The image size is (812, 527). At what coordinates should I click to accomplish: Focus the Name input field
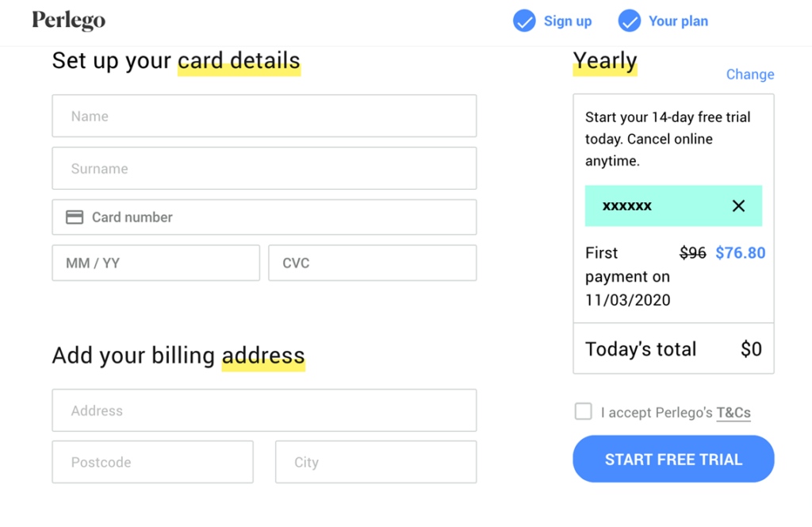264,116
